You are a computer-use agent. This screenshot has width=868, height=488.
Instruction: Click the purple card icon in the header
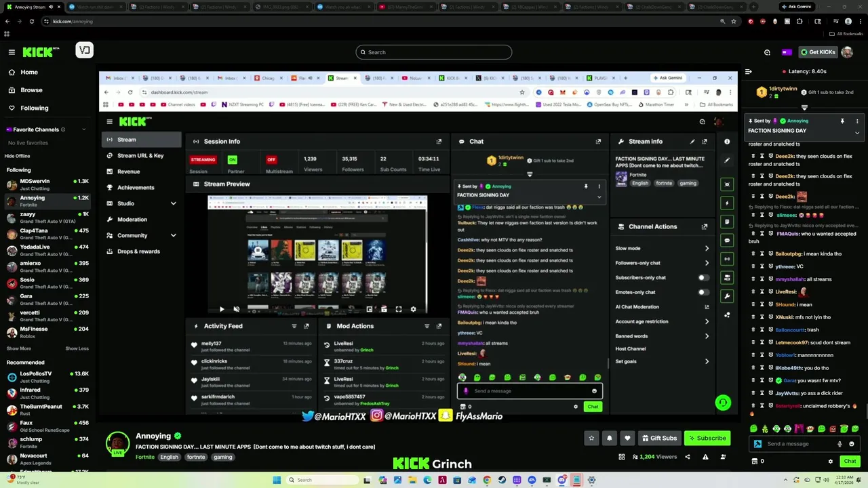pos(787,52)
